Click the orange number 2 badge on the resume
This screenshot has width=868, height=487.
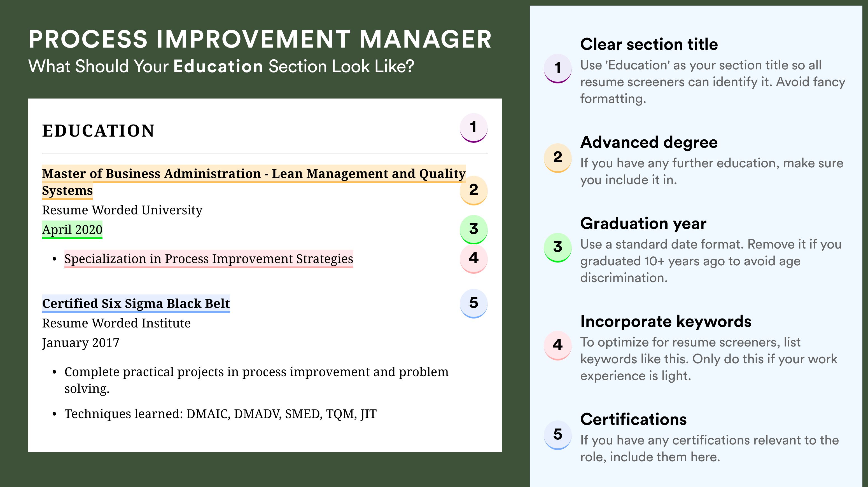(473, 190)
